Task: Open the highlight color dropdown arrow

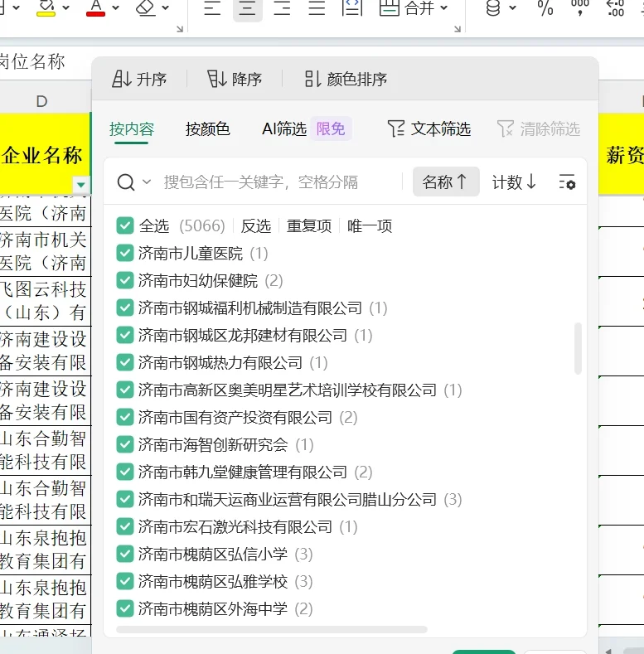Action: point(66,7)
